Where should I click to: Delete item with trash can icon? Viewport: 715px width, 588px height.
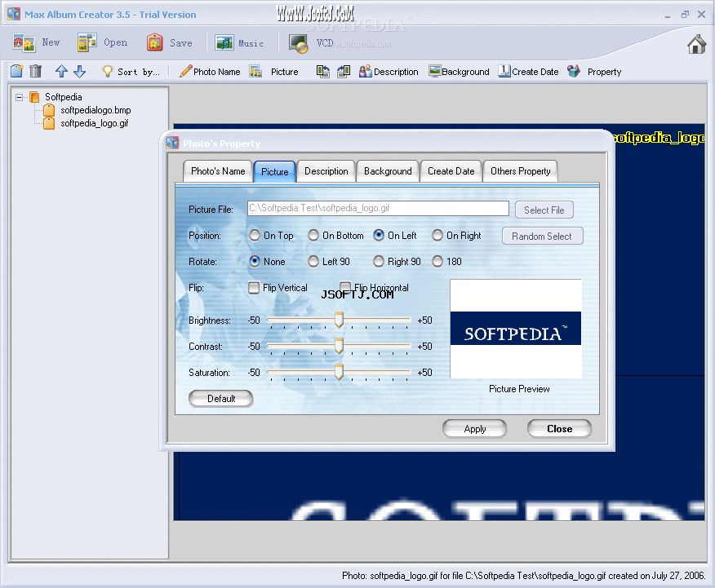click(36, 71)
